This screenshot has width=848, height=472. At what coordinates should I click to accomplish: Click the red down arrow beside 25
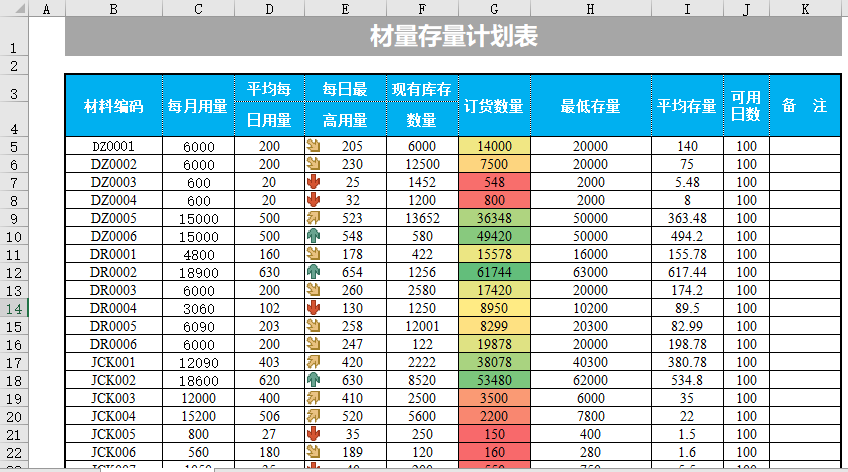click(x=314, y=182)
